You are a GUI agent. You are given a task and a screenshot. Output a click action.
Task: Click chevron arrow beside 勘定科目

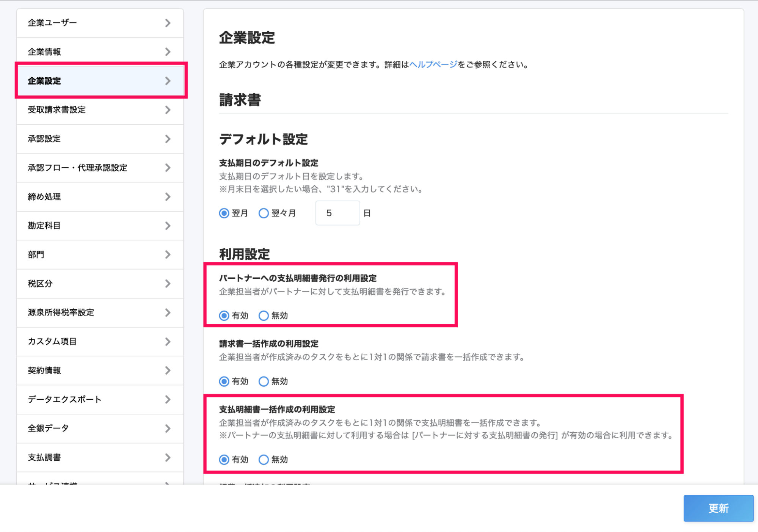tap(168, 226)
